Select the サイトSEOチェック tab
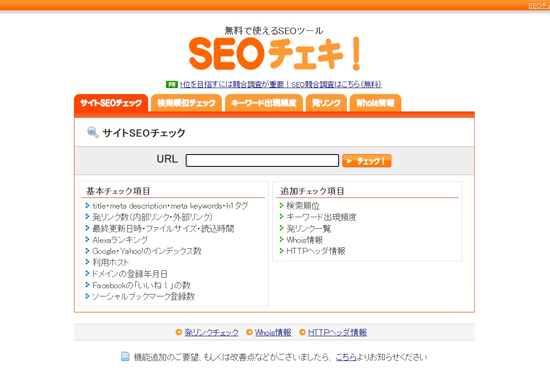Screen dimensions: 550x385 point(111,103)
